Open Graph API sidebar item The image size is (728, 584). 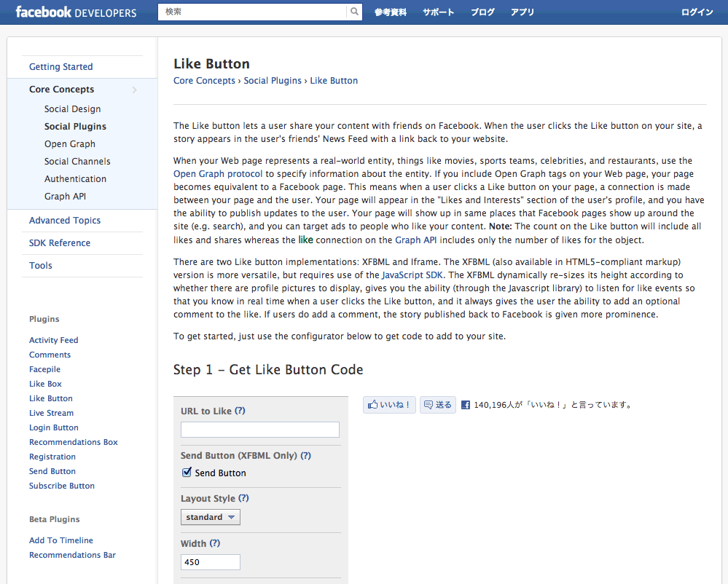tap(65, 196)
